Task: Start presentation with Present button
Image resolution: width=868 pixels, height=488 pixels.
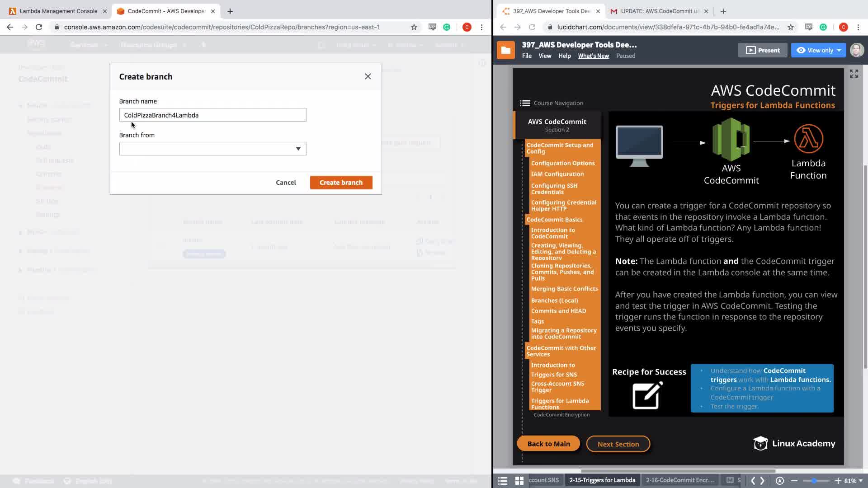Action: 762,50
